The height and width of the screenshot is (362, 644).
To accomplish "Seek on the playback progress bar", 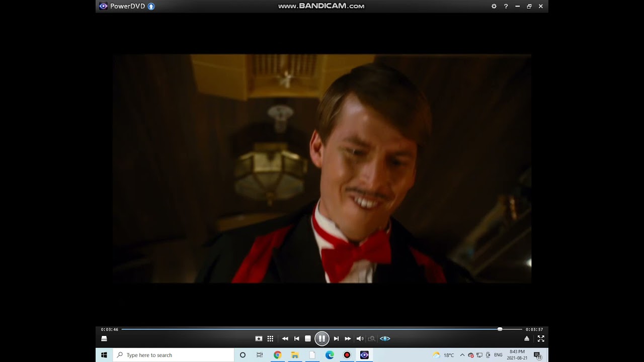I will pos(322,329).
